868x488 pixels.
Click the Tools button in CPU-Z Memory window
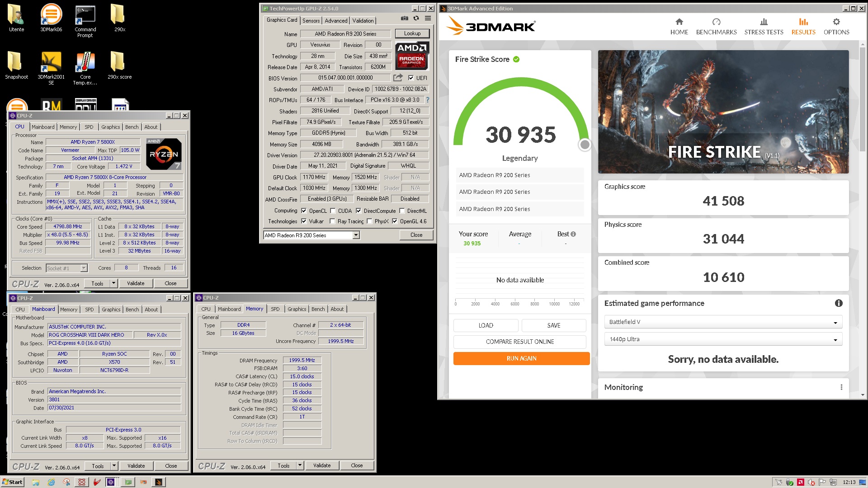click(283, 465)
